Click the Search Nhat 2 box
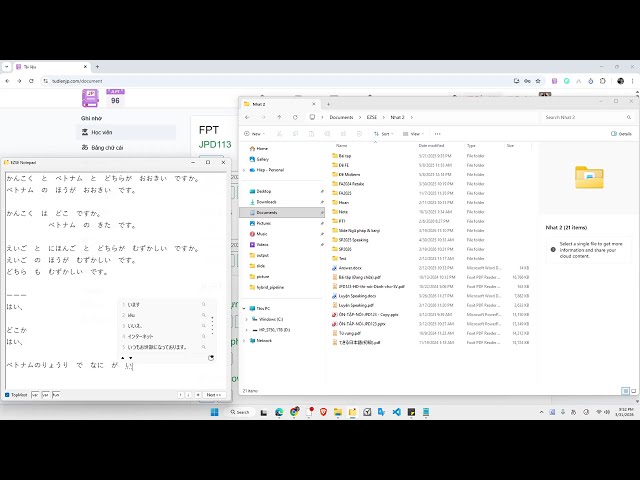Image resolution: width=640 pixels, height=480 pixels. 588,117
